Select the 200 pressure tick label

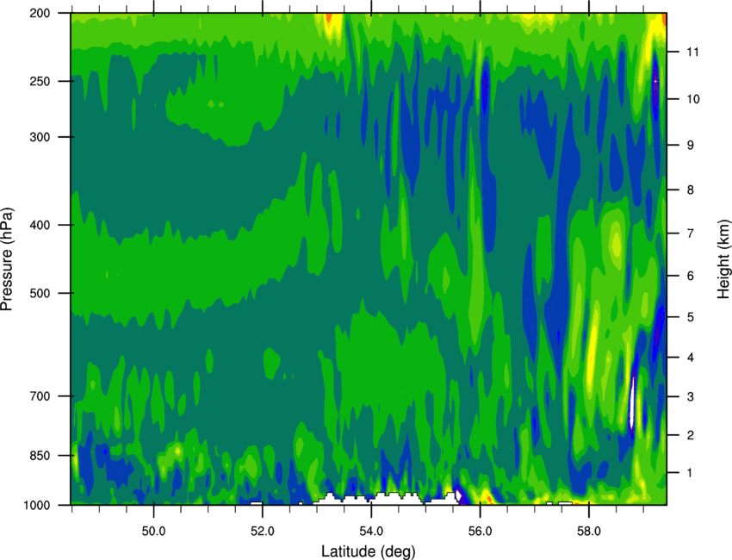click(x=40, y=14)
